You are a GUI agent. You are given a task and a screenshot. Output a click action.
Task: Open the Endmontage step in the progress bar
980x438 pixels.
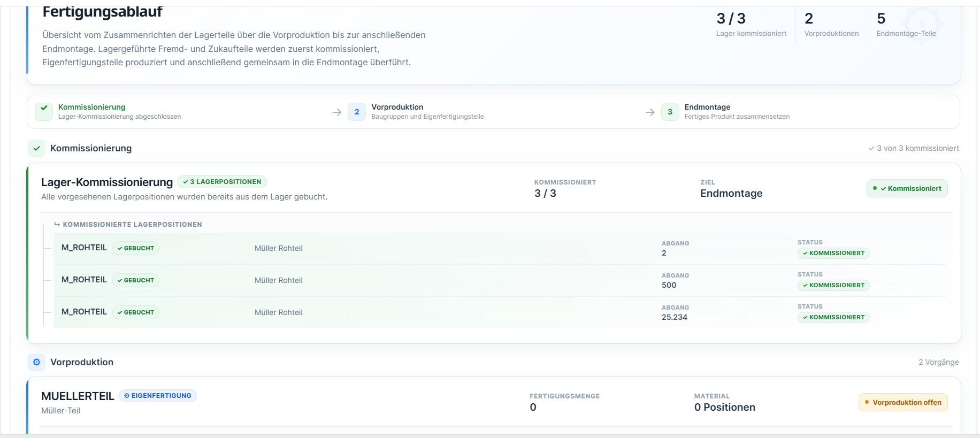[x=725, y=112]
